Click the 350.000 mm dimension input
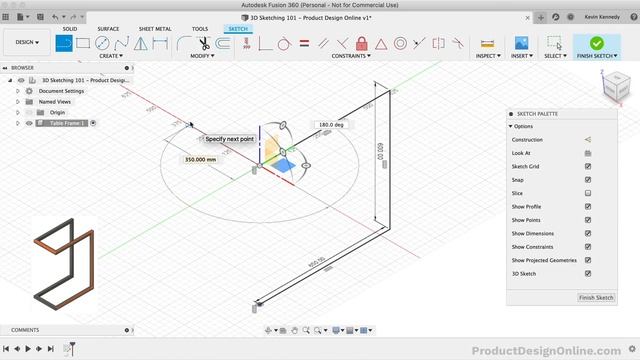Screen dimensions: 640x360 (200, 160)
